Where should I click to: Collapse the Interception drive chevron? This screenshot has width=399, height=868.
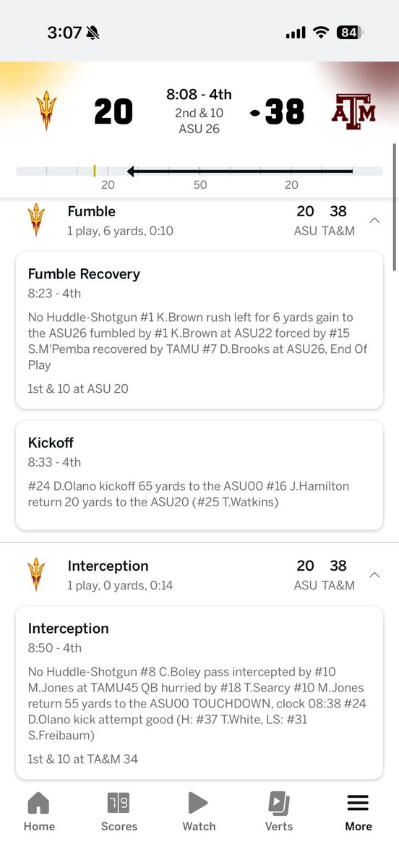coord(374,574)
